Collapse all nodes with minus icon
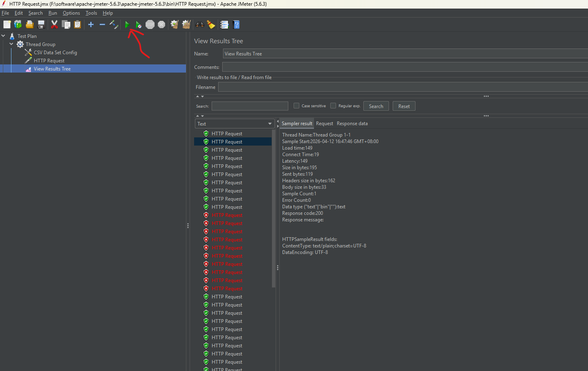Viewport: 588px width, 371px height. click(x=102, y=24)
